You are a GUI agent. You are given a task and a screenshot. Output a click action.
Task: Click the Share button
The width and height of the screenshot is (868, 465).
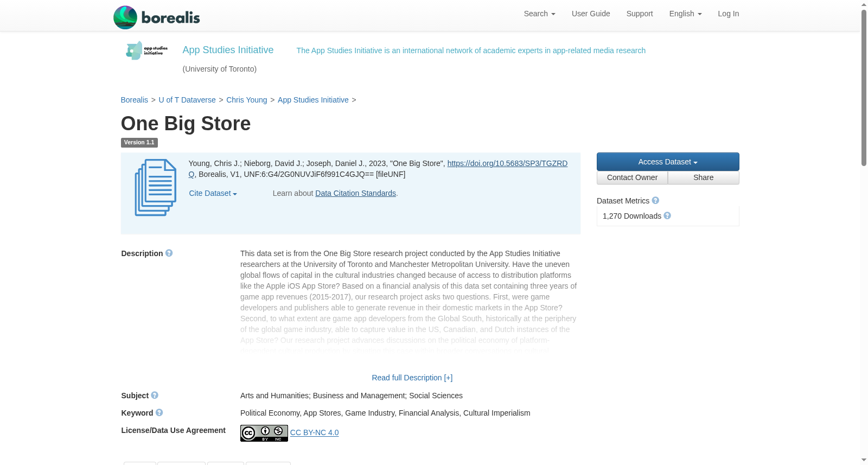[x=704, y=177]
